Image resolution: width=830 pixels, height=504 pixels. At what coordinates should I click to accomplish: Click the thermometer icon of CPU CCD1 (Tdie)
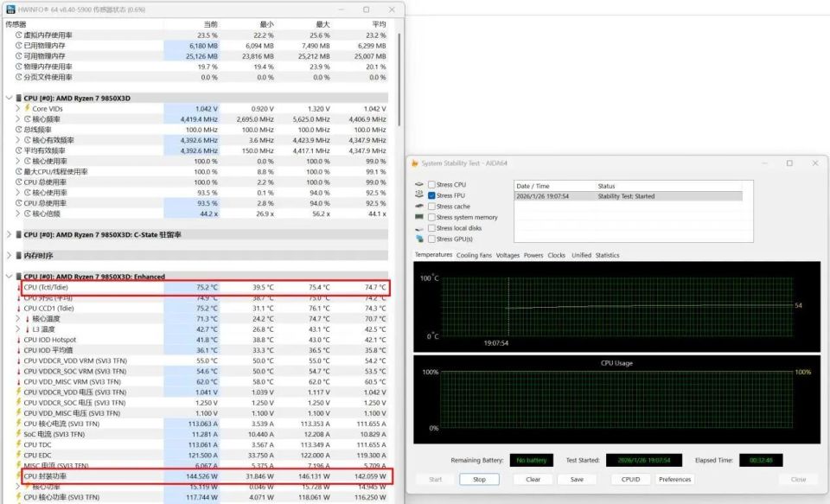point(18,308)
